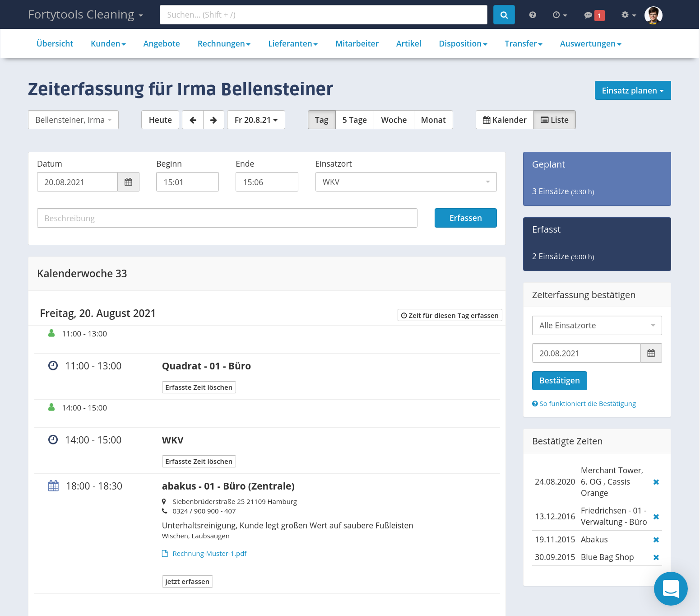Click clock icon beside 14:00 - 15:00 WKV entry
This screenshot has width=700, height=616.
(53, 440)
